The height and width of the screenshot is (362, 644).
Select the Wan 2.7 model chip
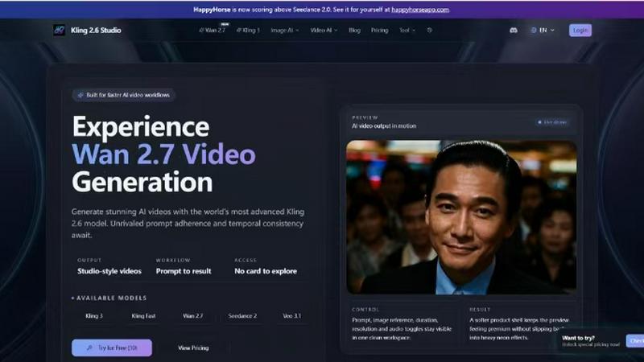click(193, 316)
